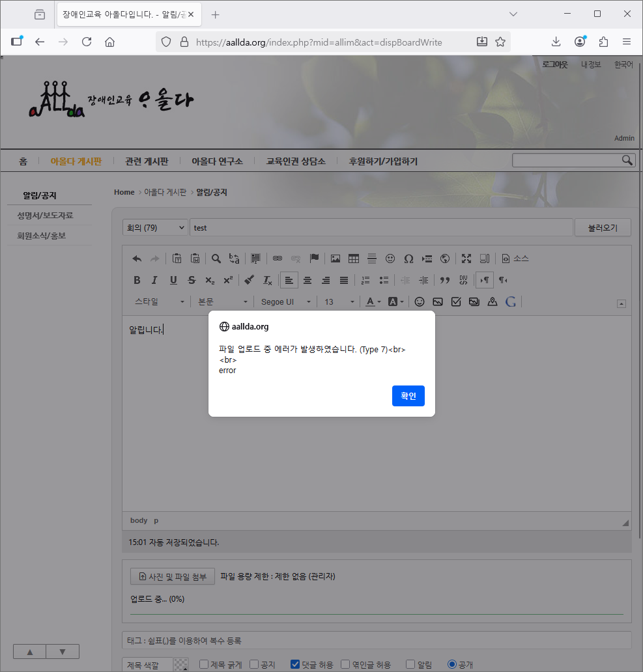This screenshot has height=672, width=643.
Task: Check the 공지 checkbox
Action: pos(254,664)
